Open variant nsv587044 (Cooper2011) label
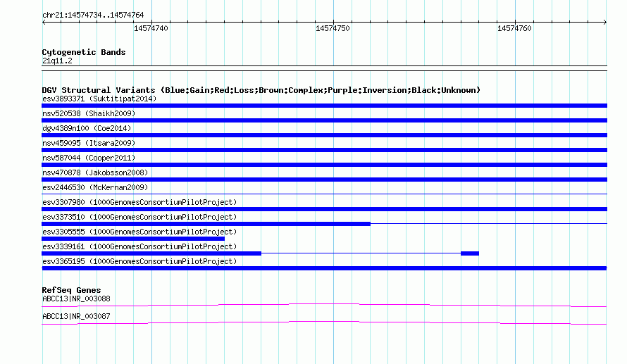Image resolution: width=627 pixels, height=364 pixels. pyautogui.click(x=89, y=158)
